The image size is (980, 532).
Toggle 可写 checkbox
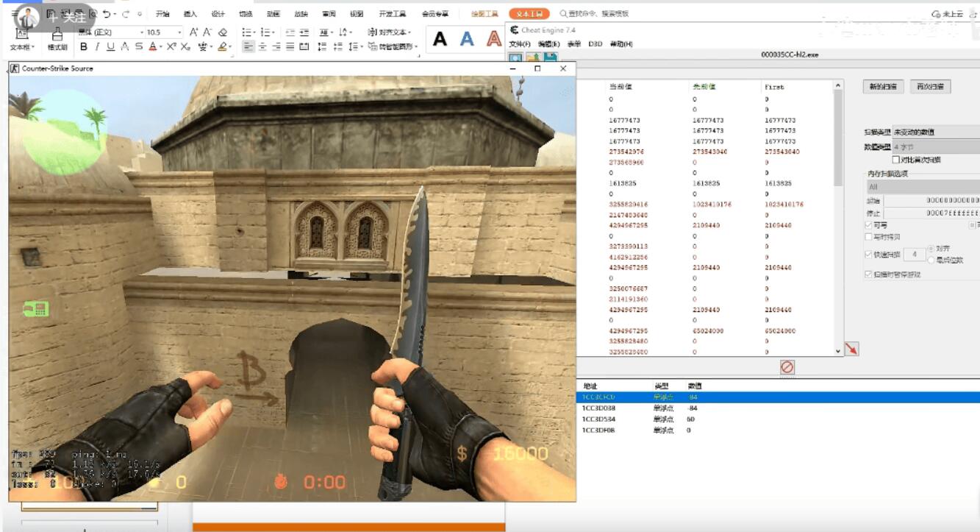coord(868,225)
